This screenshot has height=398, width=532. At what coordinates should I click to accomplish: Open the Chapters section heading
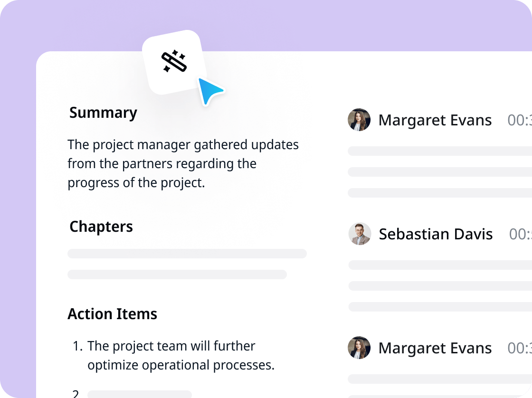101,227
